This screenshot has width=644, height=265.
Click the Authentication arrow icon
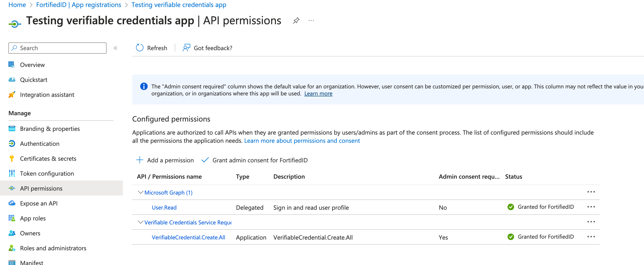[12, 143]
